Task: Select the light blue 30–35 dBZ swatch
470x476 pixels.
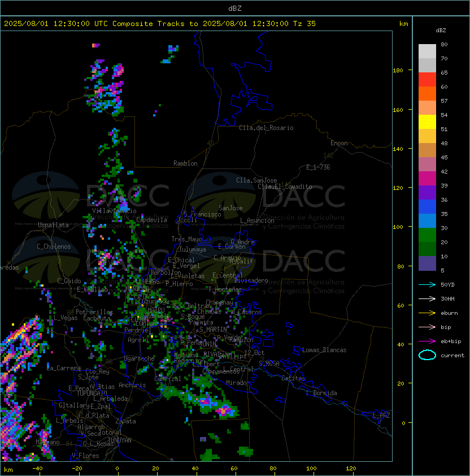Action: (x=427, y=220)
